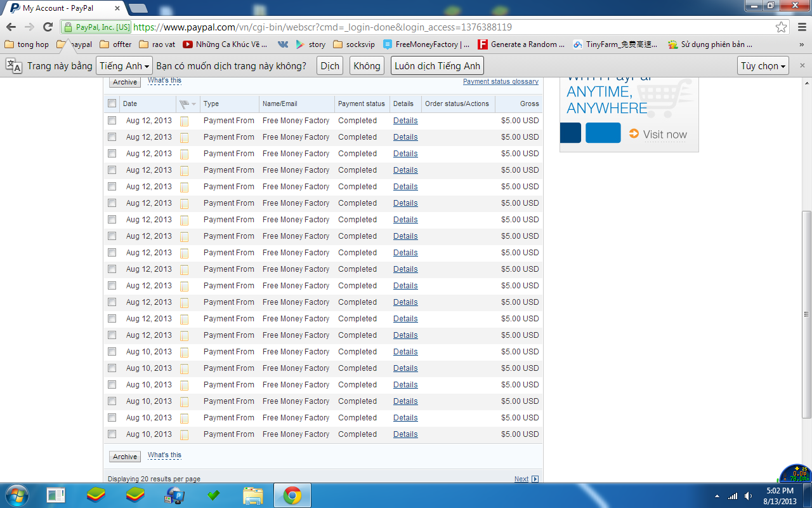This screenshot has height=508, width=812.
Task: Tick the checkbox of the bottommost transaction row
Action: (x=112, y=434)
